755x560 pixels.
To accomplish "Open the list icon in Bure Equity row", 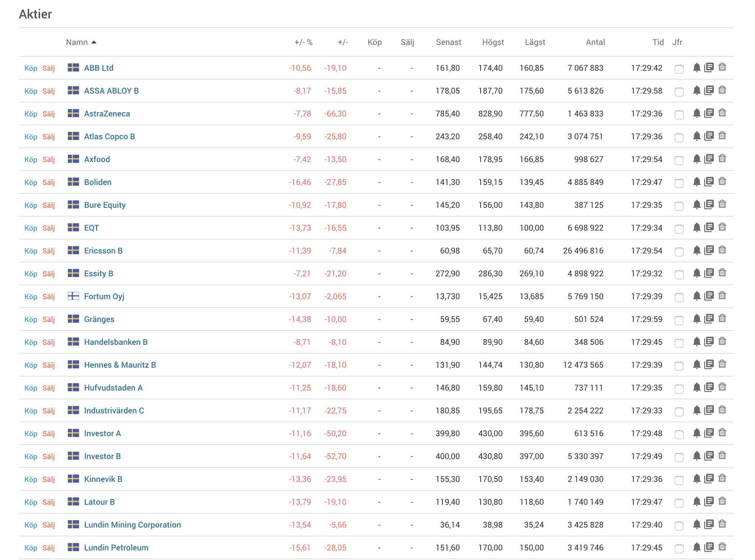I will (x=709, y=204).
